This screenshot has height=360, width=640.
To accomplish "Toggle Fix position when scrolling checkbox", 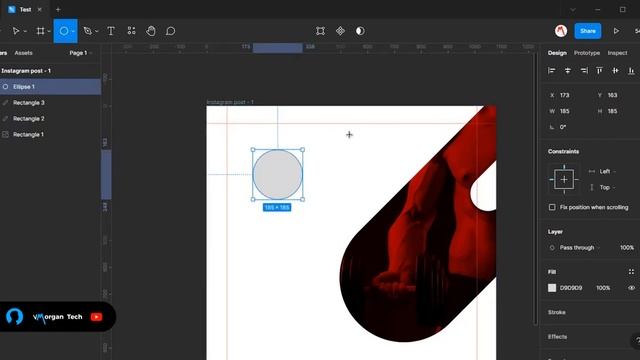I will (552, 207).
